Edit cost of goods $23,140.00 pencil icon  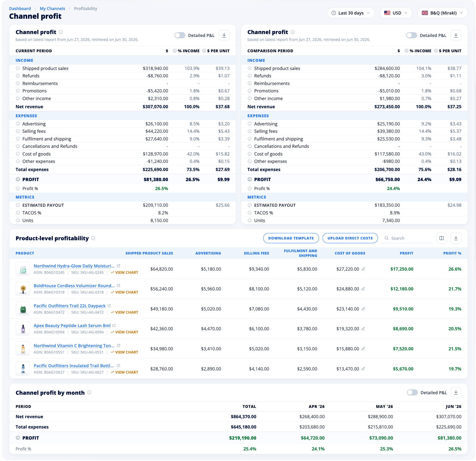363,309
